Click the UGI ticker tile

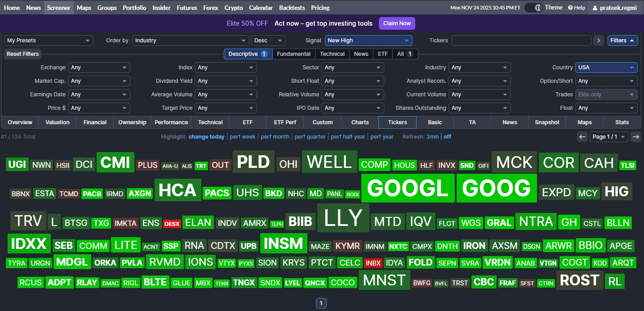pyautogui.click(x=18, y=164)
